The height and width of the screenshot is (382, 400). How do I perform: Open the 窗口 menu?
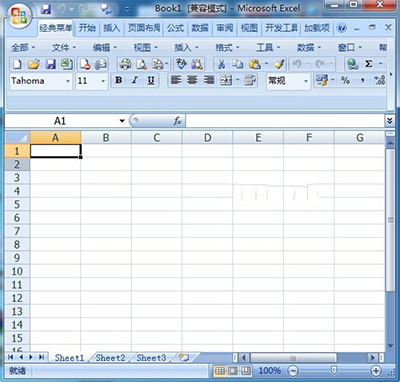click(x=350, y=48)
